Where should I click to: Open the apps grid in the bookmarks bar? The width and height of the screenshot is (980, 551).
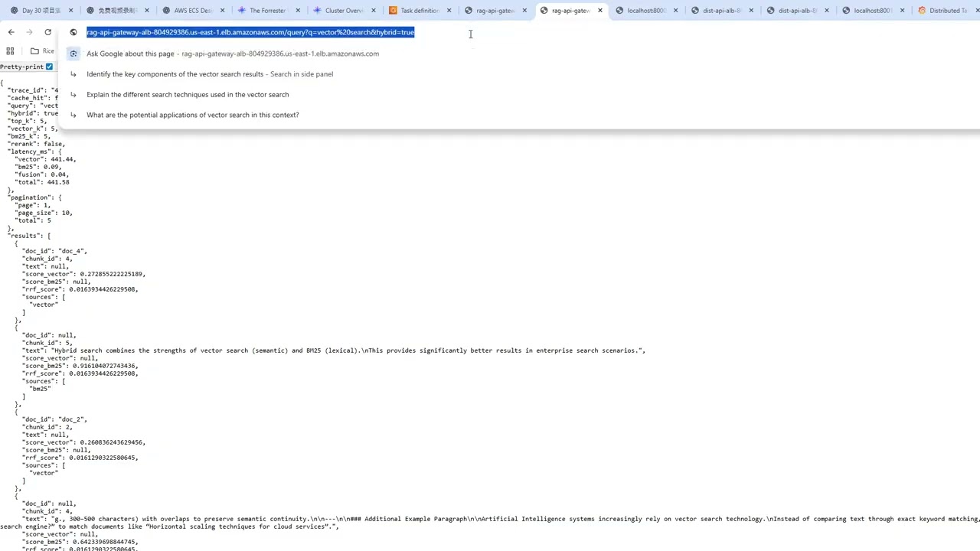pyautogui.click(x=10, y=51)
